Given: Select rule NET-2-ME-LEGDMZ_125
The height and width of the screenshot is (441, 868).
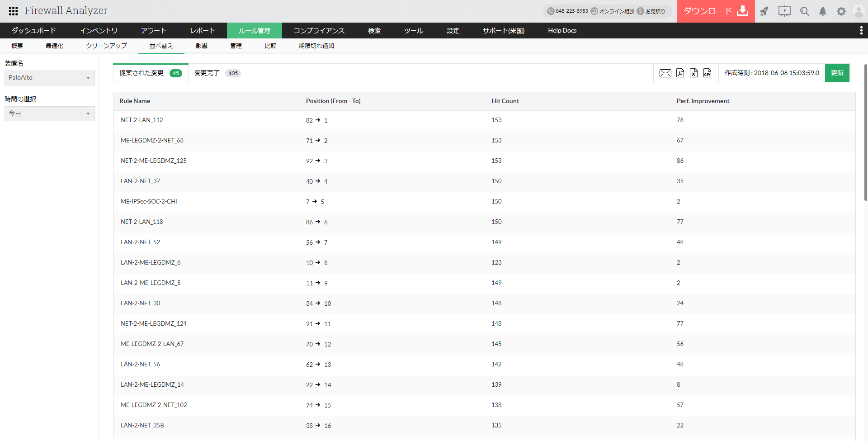Looking at the screenshot, I should pos(154,161).
